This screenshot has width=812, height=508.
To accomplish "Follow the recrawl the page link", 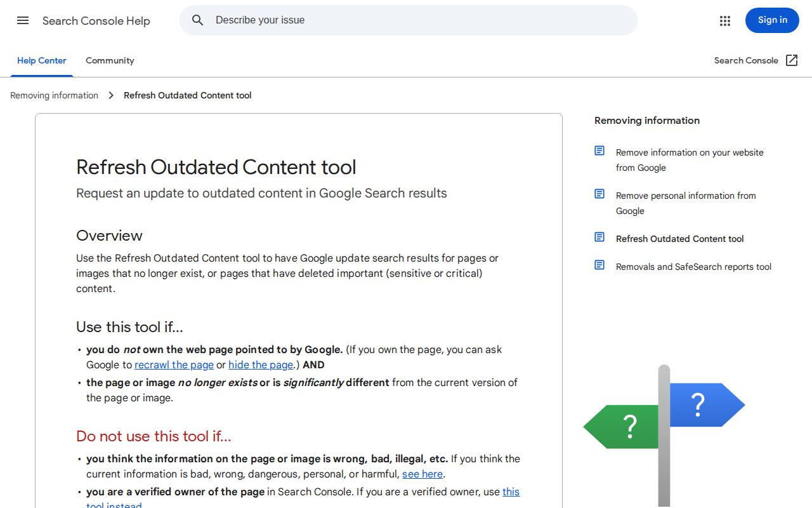I will pos(174,365).
